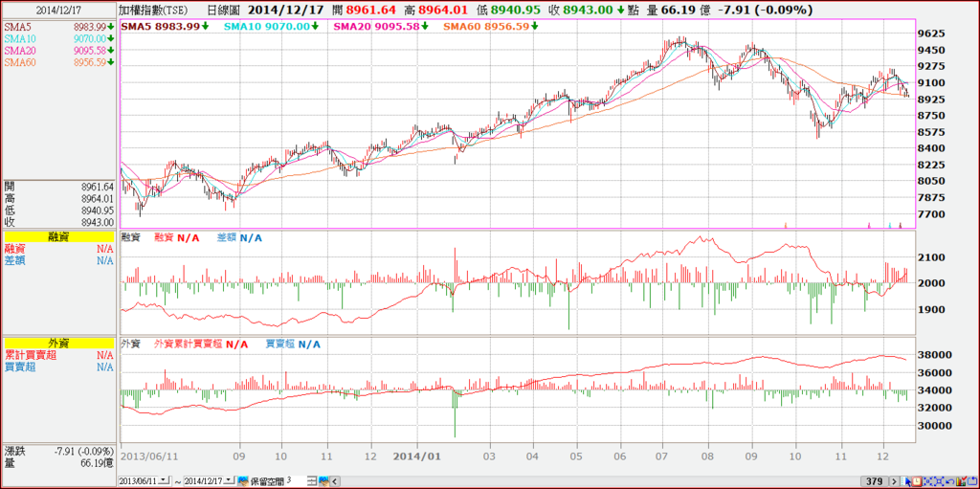Screen dimensions: 980x489
Task: Click SMA20 row in the left sidebar
Action: tap(58, 51)
